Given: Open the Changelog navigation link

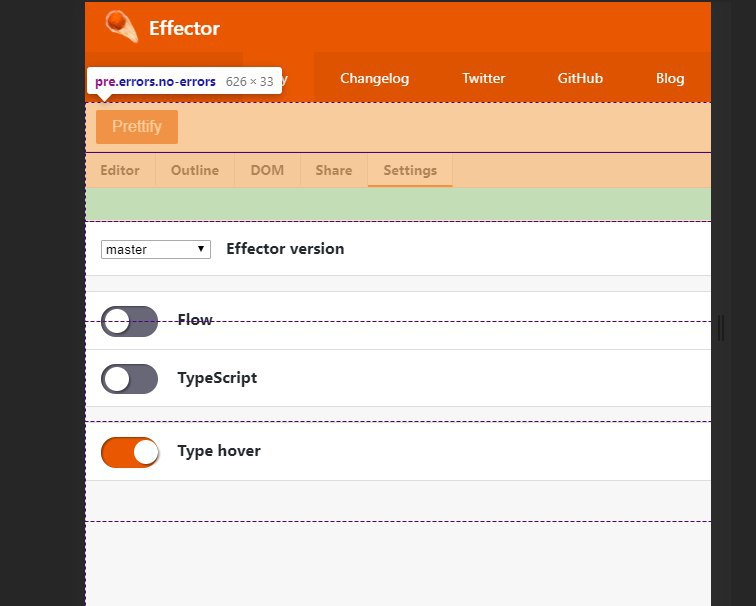Looking at the screenshot, I should pyautogui.click(x=375, y=78).
